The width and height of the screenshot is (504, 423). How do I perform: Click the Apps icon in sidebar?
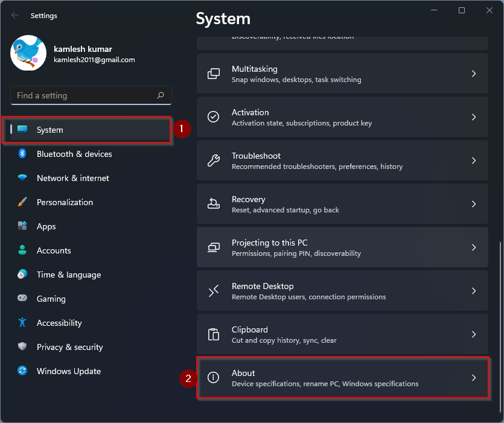22,226
